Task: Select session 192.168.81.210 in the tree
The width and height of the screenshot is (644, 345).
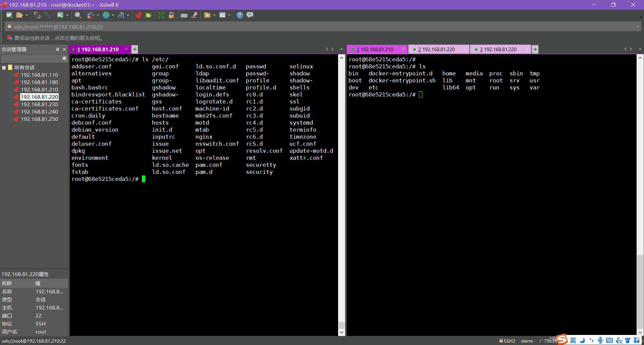Action: (39, 90)
